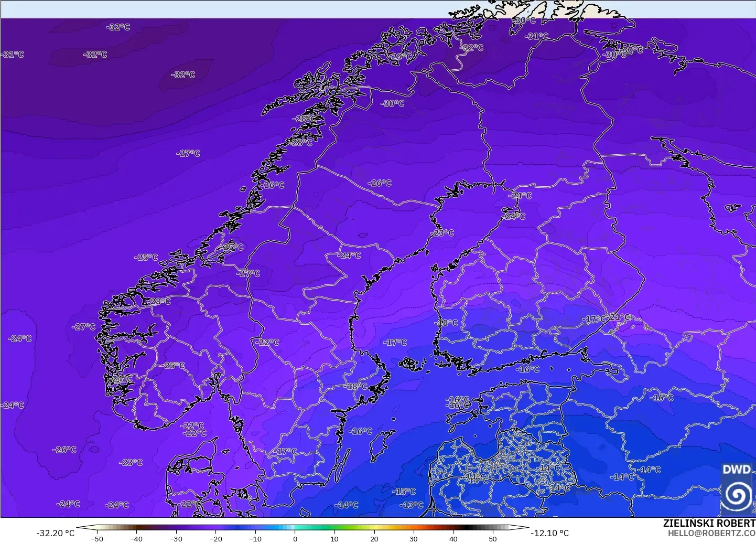Click the 30 tick on the colorbar
The width and height of the screenshot is (756, 543).
[x=414, y=539]
